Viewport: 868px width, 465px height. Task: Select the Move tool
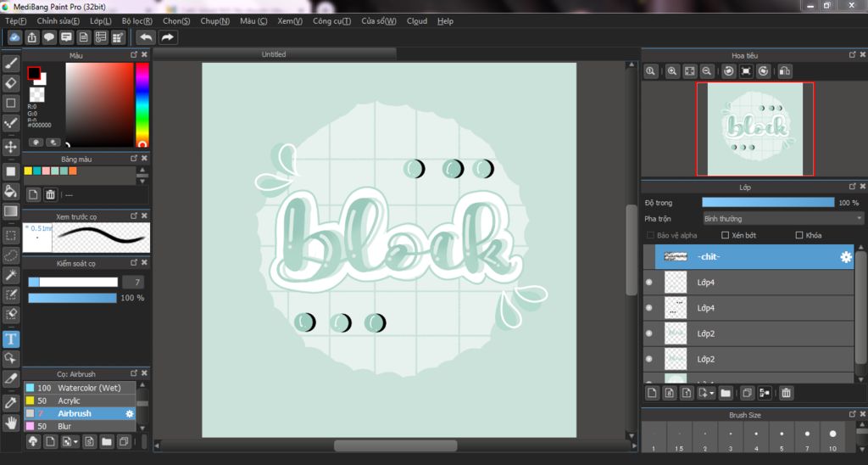point(10,147)
